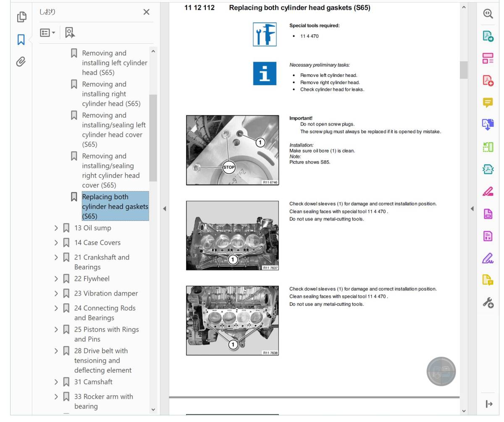This screenshot has height=422, width=504.
Task: Open the Protect PDF pink icon
Action: [488, 214]
